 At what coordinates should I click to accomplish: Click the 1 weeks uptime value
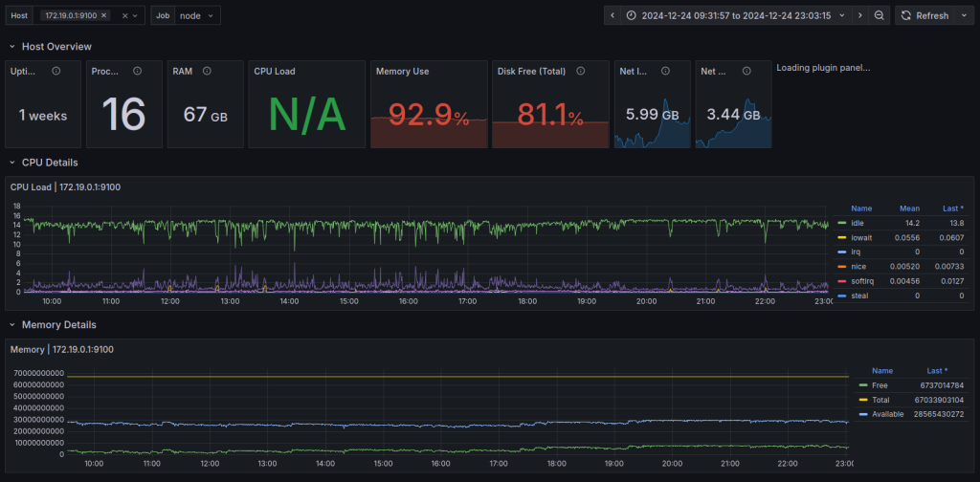point(42,116)
